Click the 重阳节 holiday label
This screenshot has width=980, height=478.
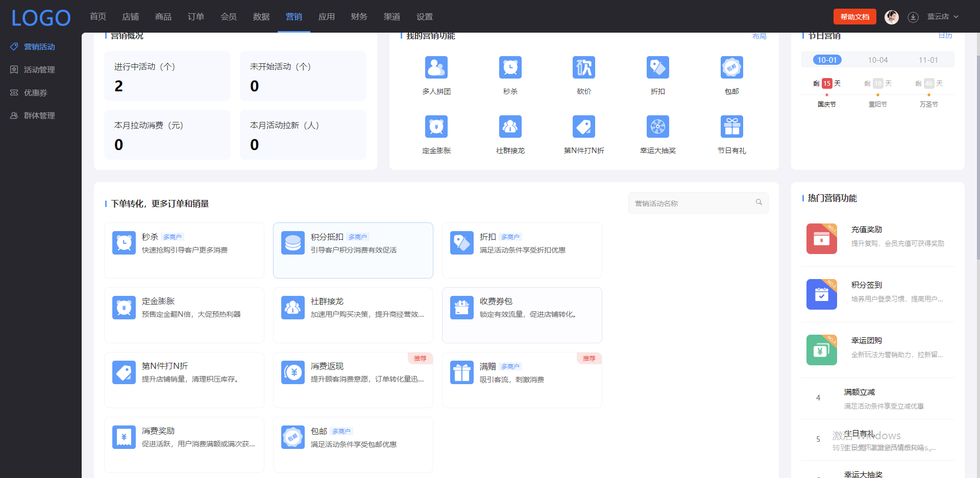point(878,104)
